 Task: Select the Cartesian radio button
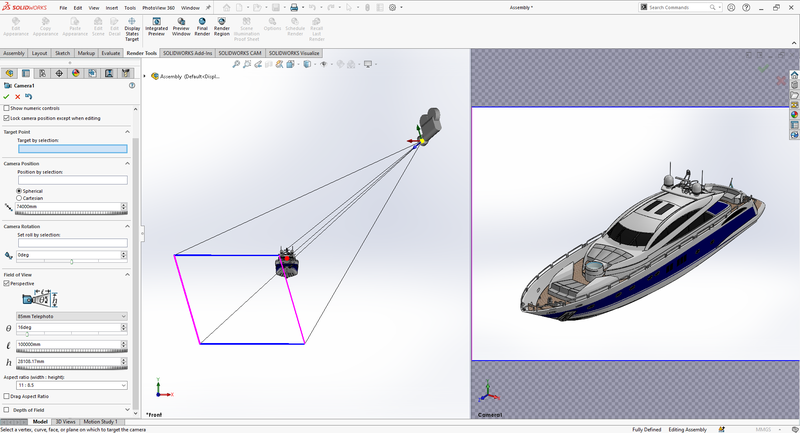[x=19, y=198]
